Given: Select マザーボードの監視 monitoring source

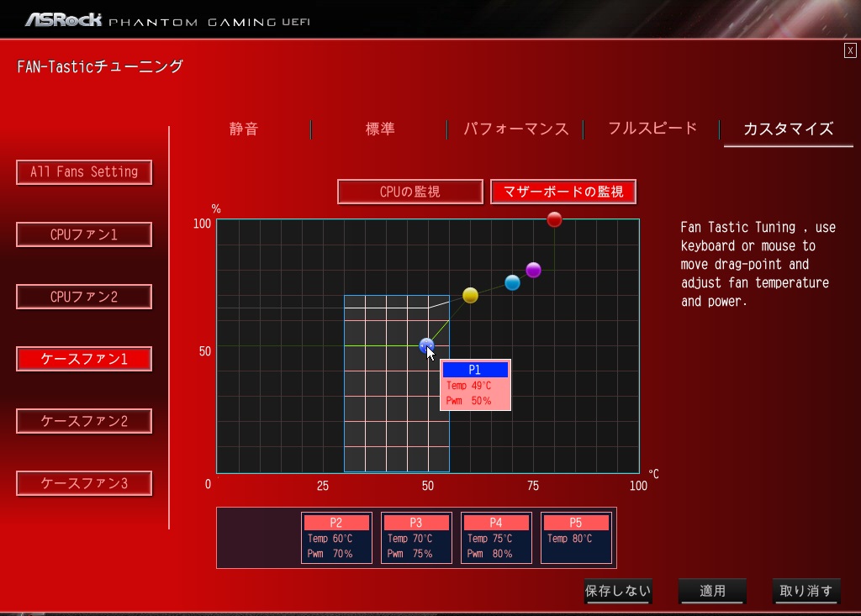Looking at the screenshot, I should (563, 192).
